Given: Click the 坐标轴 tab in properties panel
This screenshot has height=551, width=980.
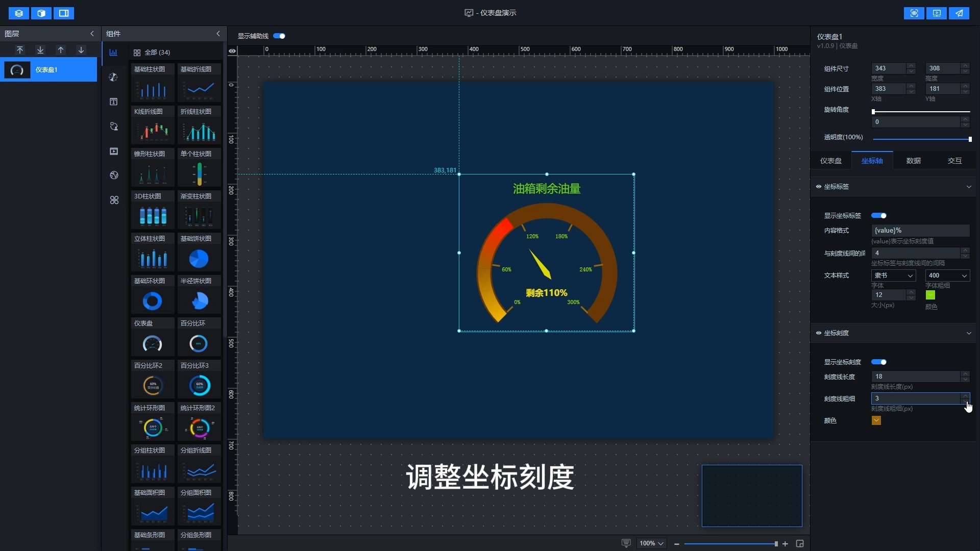Looking at the screenshot, I should coord(873,160).
